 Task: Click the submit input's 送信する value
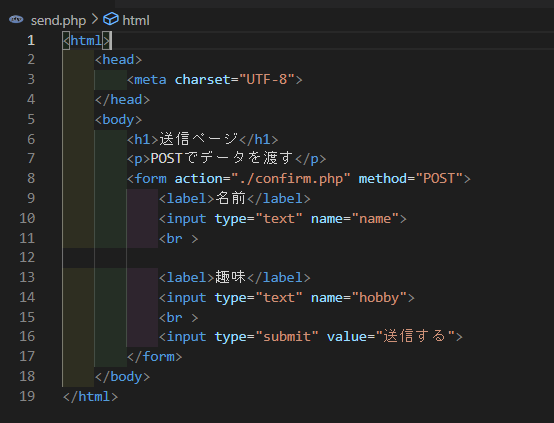tap(415, 336)
